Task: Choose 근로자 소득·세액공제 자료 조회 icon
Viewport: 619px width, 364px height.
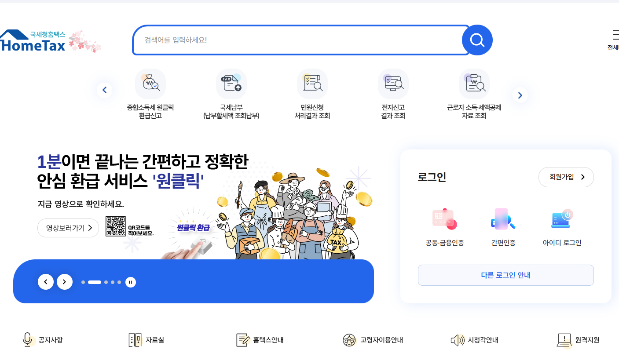Action: [x=474, y=84]
